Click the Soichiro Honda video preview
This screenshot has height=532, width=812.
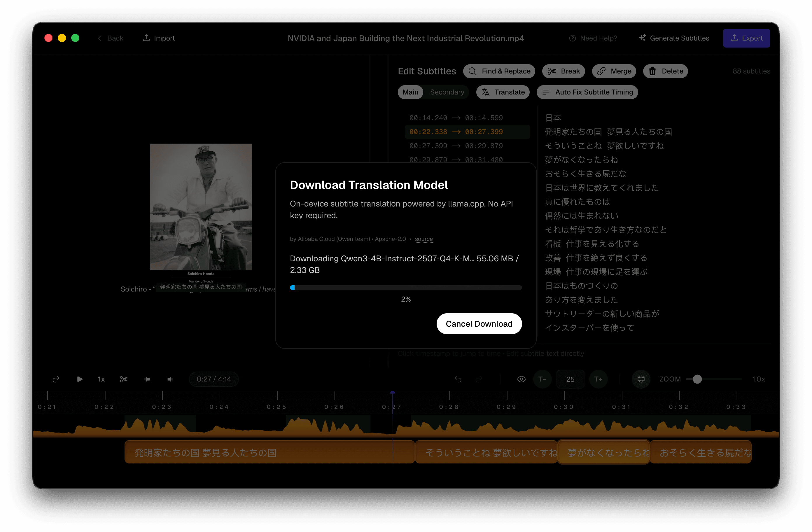[201, 207]
